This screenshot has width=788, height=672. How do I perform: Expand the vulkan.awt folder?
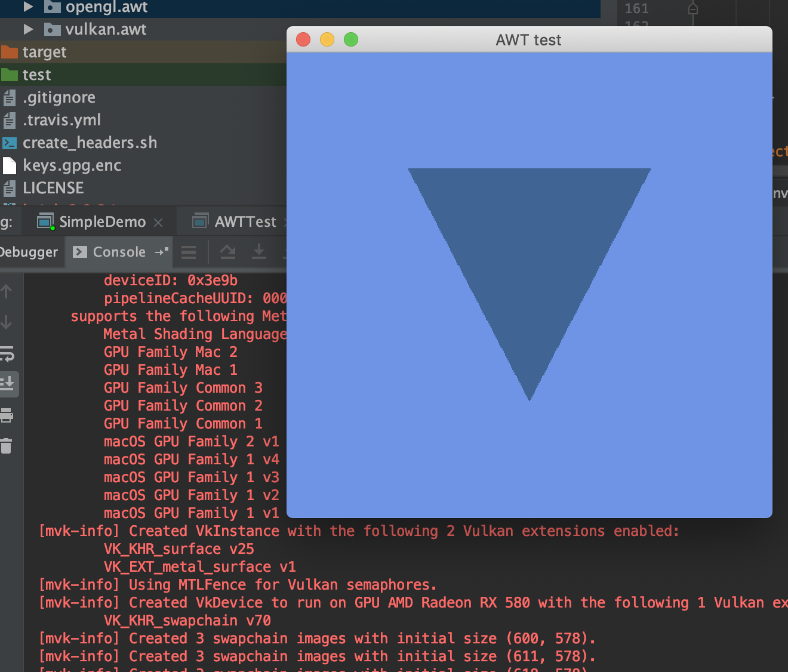27,29
